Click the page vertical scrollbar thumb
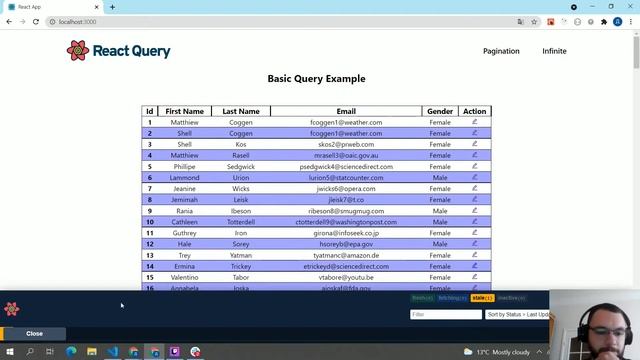 [636, 52]
